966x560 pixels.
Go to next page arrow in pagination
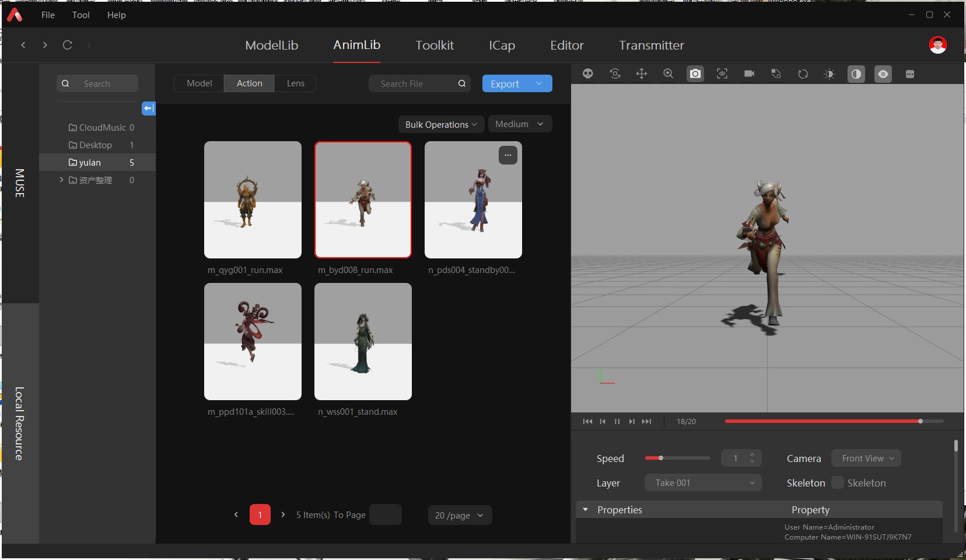(283, 514)
